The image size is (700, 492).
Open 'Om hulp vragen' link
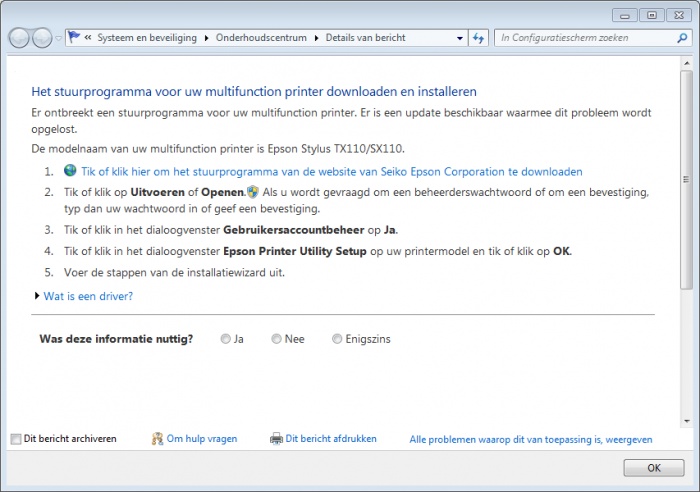pos(202,439)
